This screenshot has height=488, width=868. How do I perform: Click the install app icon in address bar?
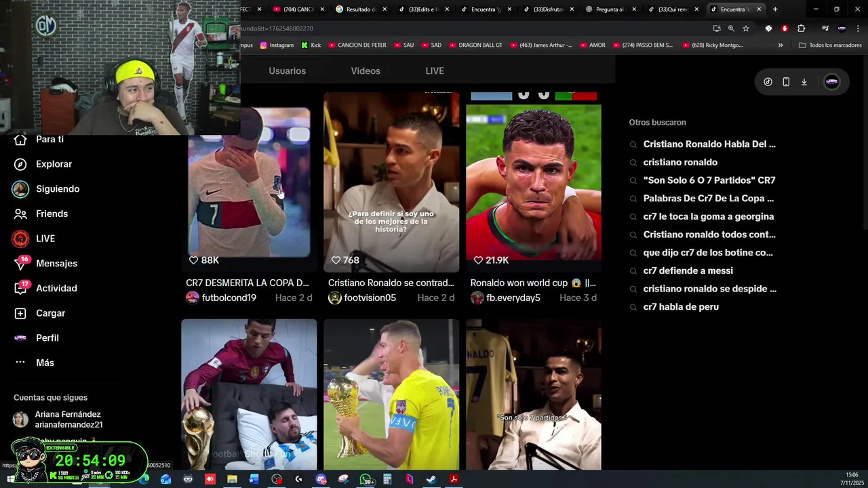(717, 28)
